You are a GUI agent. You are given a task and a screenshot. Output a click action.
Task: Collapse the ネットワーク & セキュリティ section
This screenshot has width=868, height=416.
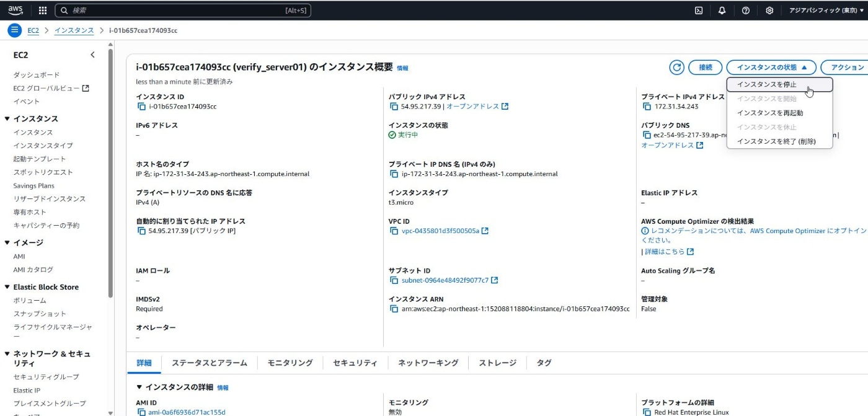[x=7, y=354]
